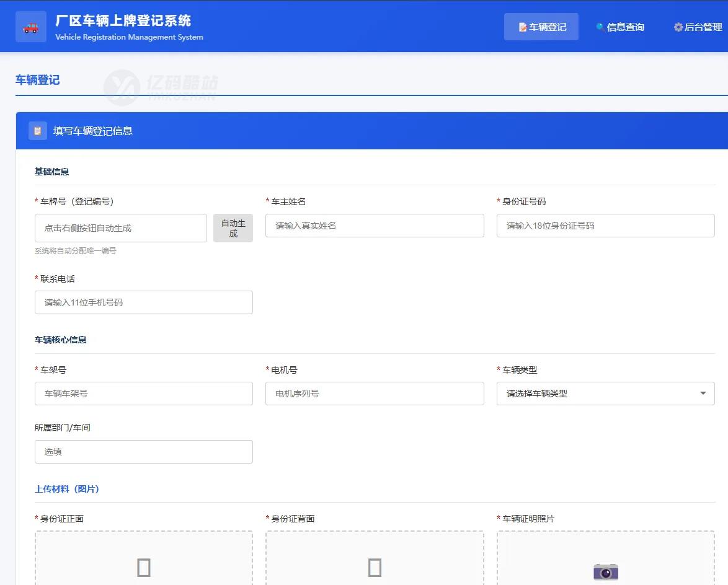Viewport: 728px width, 585px height.
Task: Click the 车辆核心信息 section heading
Action: click(x=60, y=340)
